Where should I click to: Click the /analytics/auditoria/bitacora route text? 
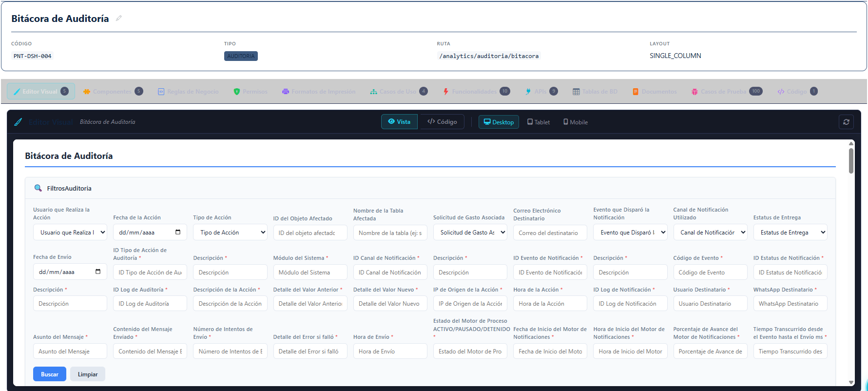(489, 56)
